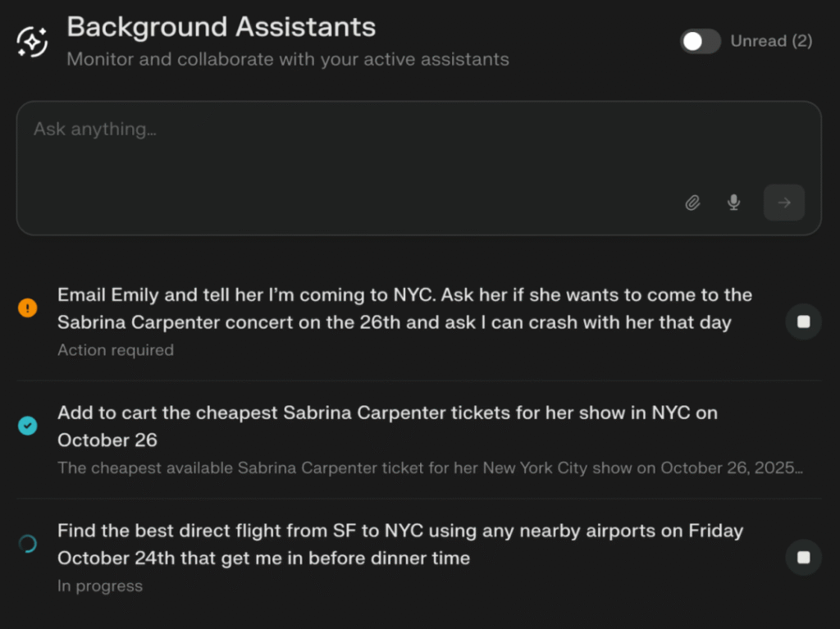840x629 pixels.
Task: Click the Unread (2) label
Action: [771, 42]
